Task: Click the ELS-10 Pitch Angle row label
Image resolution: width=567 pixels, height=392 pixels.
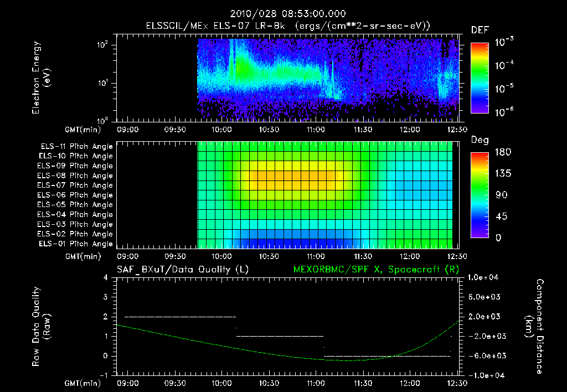Action: 76,156
